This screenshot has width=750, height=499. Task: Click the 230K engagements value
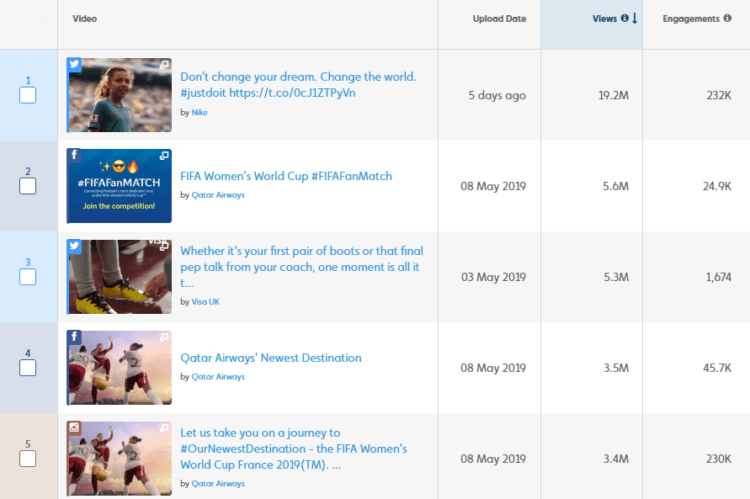tap(718, 459)
